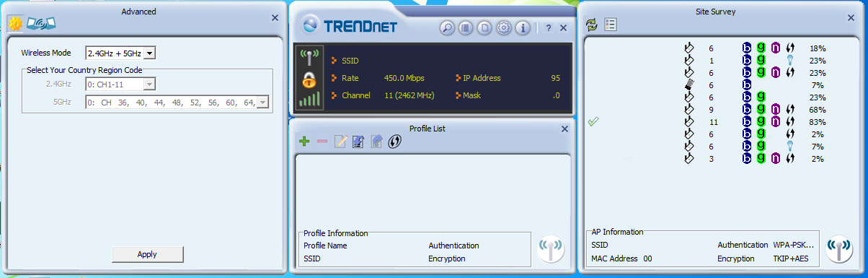Click the Rate value 450.0 Mbps
Screen dimensions: 868x278
pos(404,78)
